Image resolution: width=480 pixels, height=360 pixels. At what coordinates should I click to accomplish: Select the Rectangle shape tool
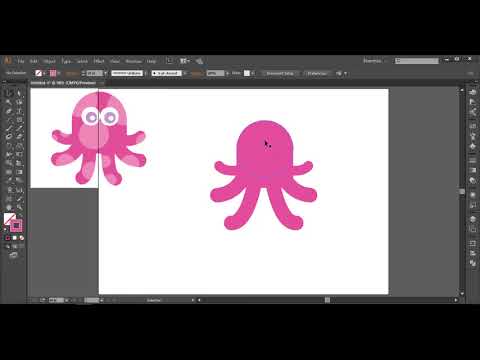(x=19, y=120)
